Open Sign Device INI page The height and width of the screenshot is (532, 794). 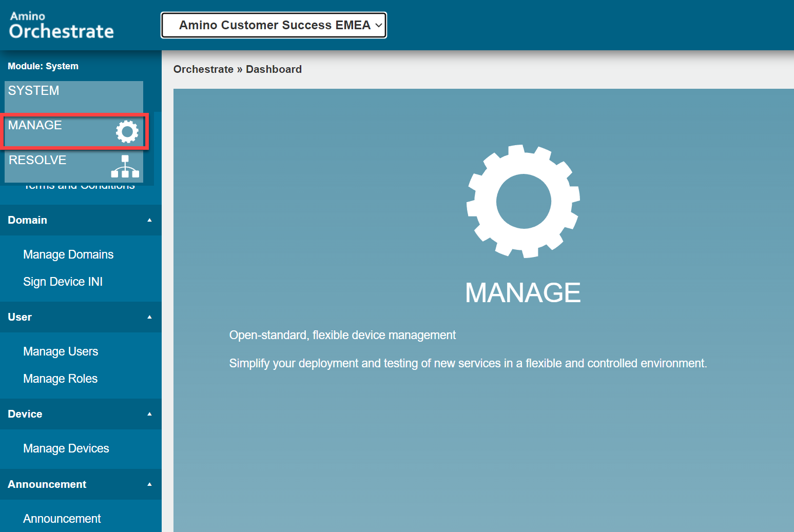(x=63, y=282)
